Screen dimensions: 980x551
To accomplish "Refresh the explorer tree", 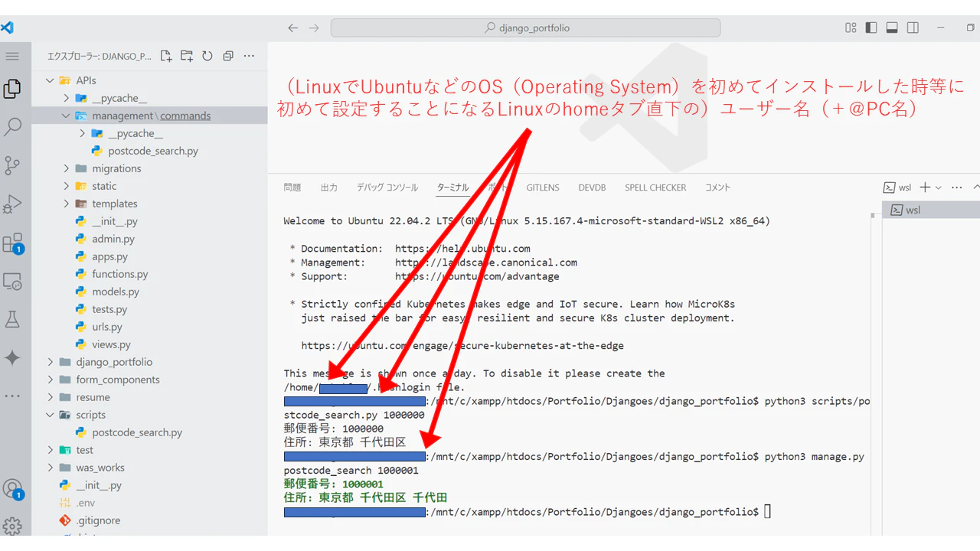I will (x=207, y=56).
